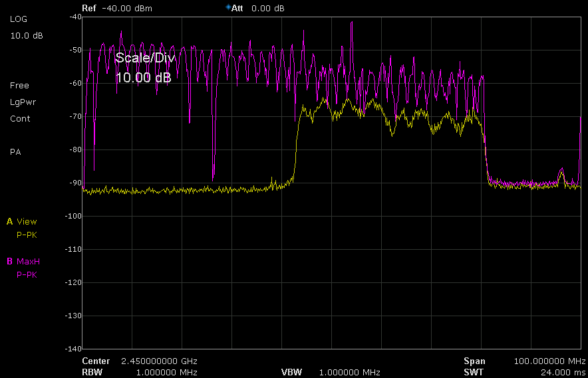Click the PA preamp status label
The width and height of the screenshot is (588, 378).
click(15, 151)
